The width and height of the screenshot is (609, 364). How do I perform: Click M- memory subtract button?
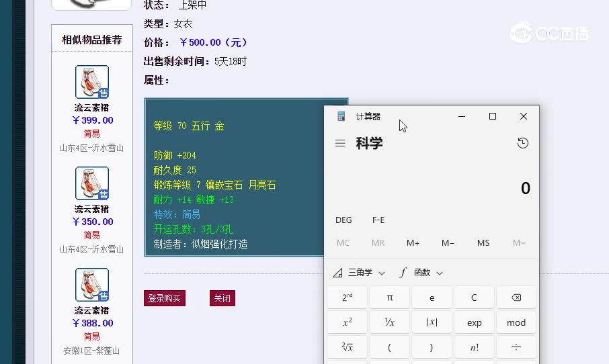tap(448, 243)
